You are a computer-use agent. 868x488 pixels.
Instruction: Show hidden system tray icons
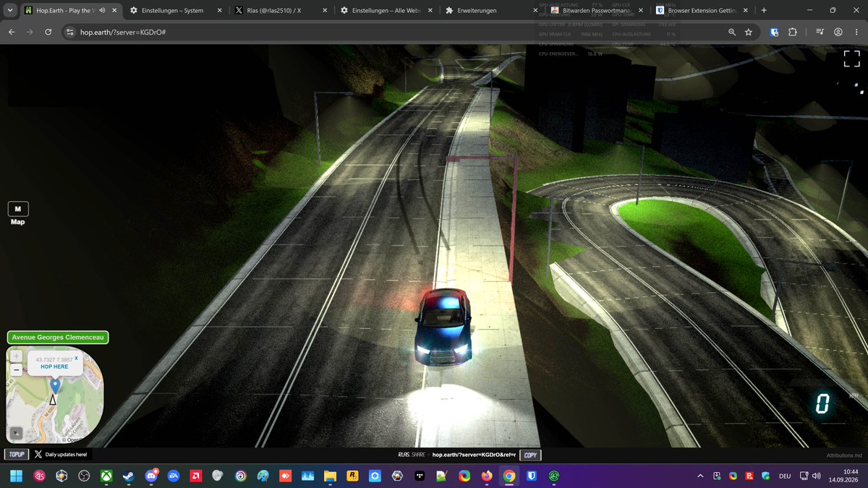point(699,476)
